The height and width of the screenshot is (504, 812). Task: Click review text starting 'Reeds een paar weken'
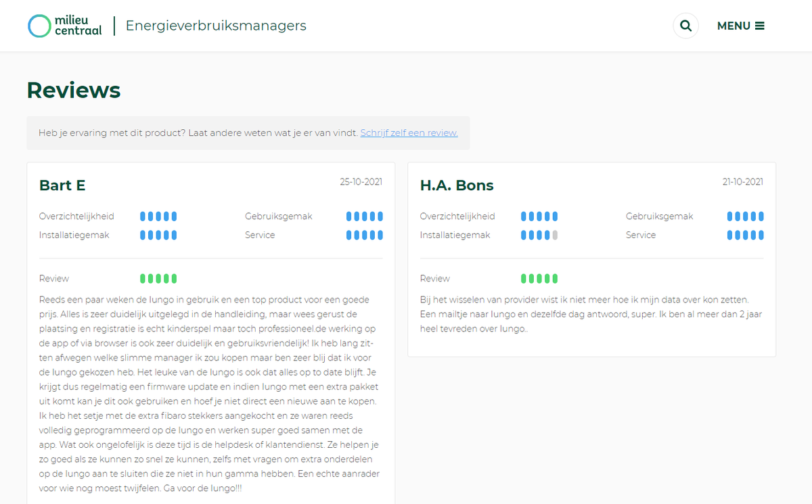pos(210,394)
